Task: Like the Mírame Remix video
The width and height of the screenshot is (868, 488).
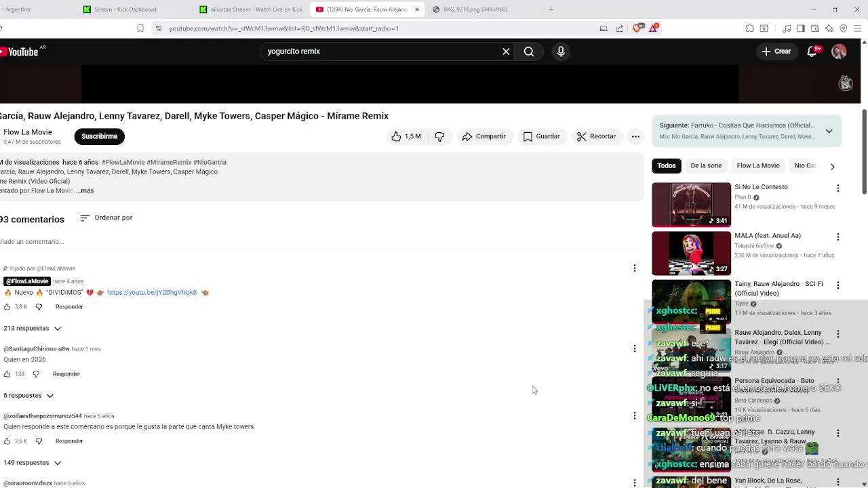Action: (406, 136)
